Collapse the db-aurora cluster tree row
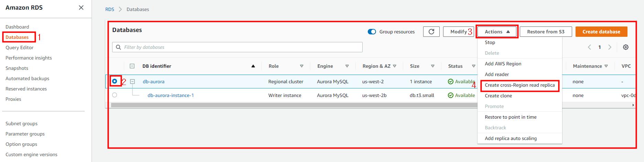The width and height of the screenshot is (644, 162). pos(132,82)
